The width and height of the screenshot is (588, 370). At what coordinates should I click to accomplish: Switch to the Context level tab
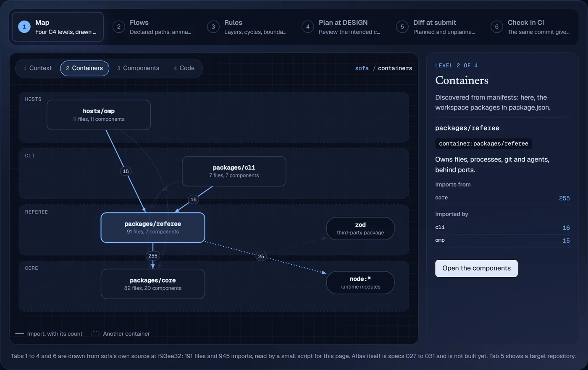tap(37, 68)
